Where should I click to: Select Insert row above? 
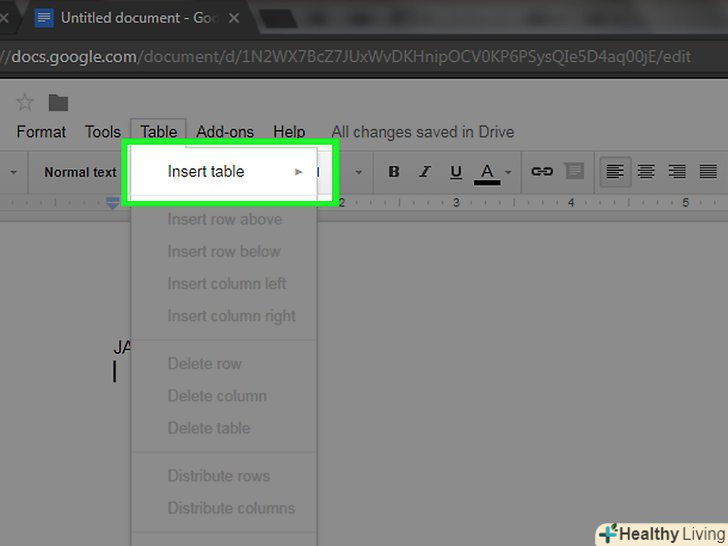coord(224,219)
